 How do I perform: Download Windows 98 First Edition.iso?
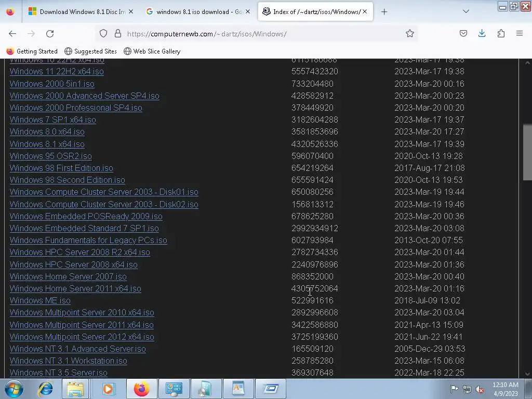pos(61,168)
